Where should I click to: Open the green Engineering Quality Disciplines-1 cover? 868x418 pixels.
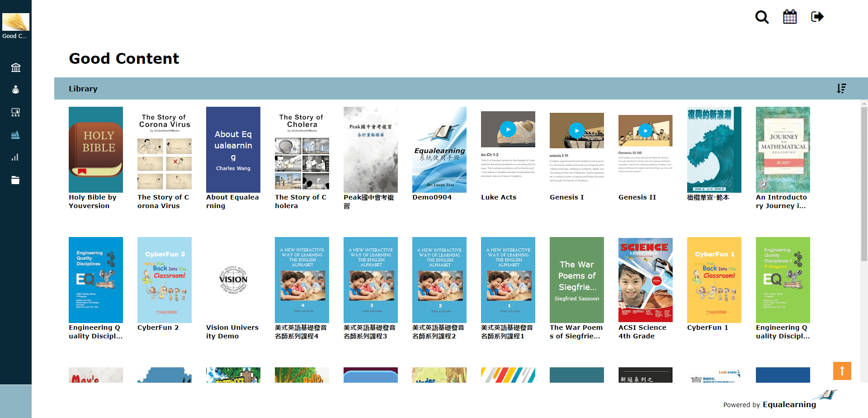(x=783, y=280)
